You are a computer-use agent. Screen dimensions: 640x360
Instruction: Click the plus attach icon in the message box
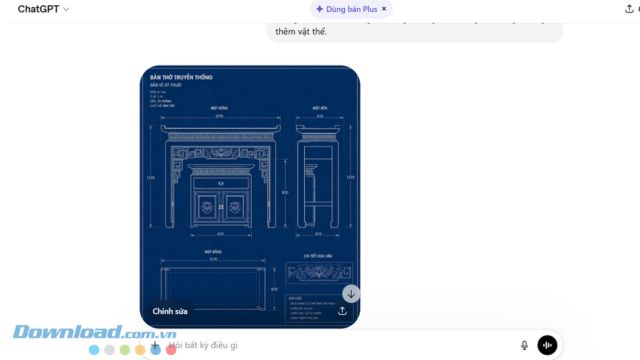(x=155, y=345)
